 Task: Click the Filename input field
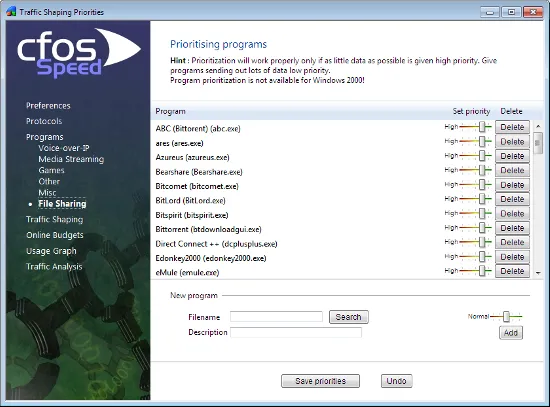click(x=276, y=317)
